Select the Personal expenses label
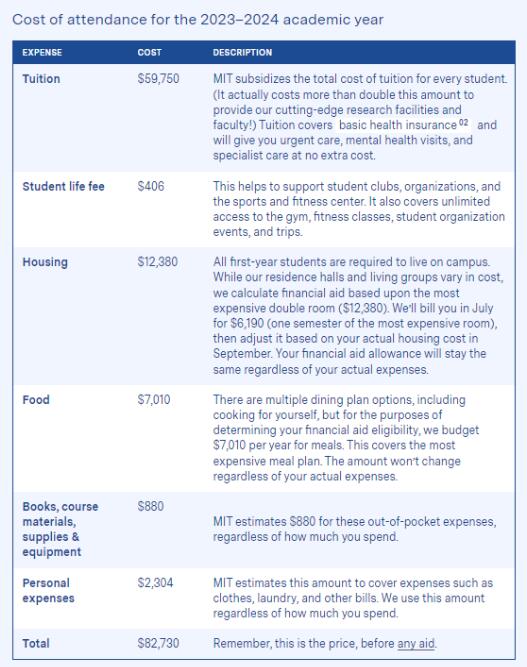Viewport: 527px width, 667px height. pos(48,591)
